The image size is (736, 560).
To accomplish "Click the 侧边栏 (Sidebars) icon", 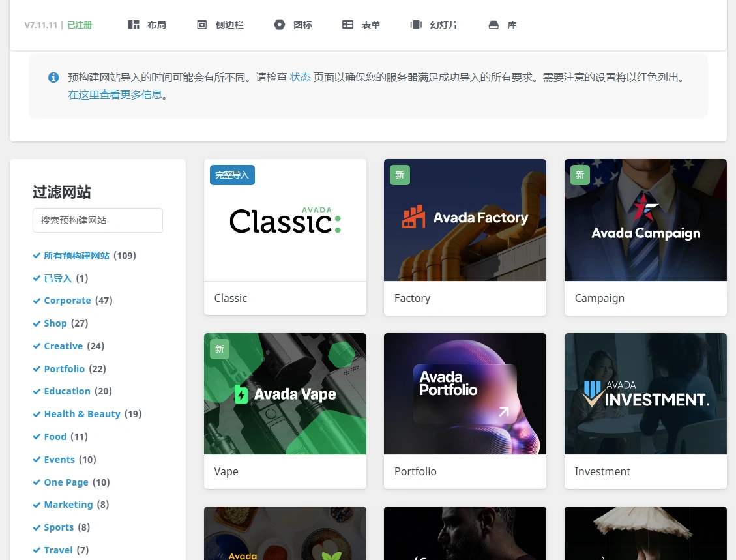I will tap(201, 24).
